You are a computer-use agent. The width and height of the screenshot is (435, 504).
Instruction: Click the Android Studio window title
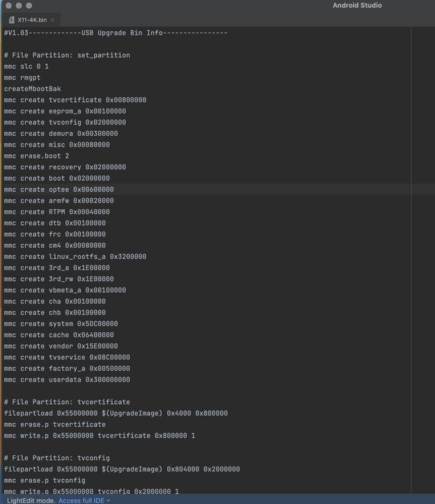coord(357,5)
